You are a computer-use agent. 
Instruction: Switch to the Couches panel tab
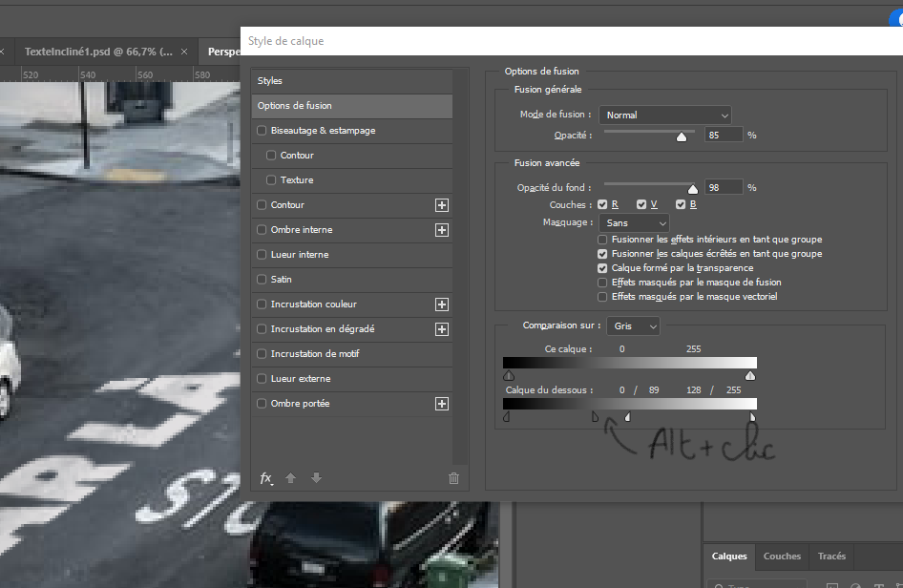point(782,556)
